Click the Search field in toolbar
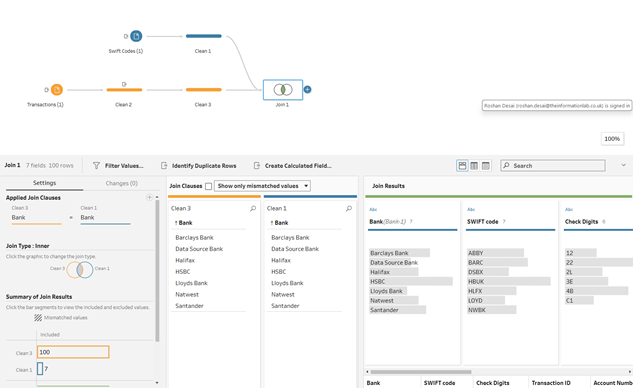The width and height of the screenshot is (633, 388). (553, 166)
